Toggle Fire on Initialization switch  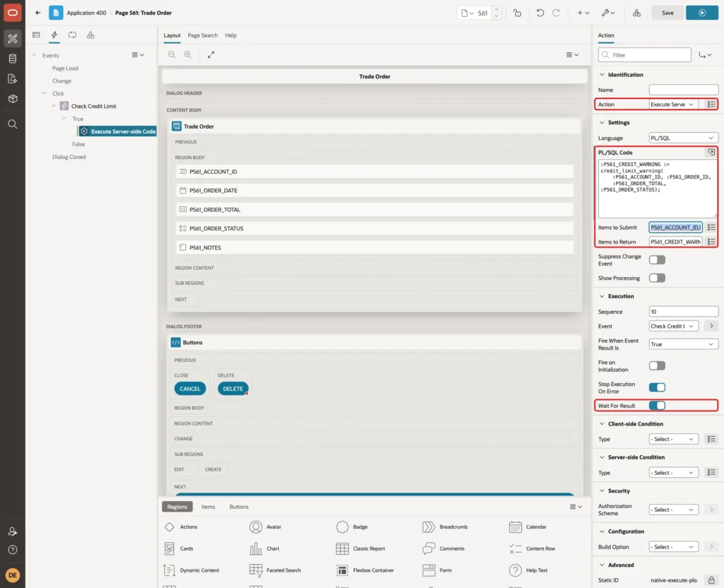[x=657, y=366]
